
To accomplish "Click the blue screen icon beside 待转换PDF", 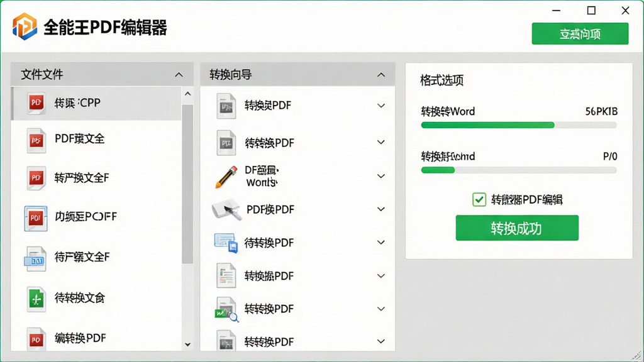I will 226,243.
